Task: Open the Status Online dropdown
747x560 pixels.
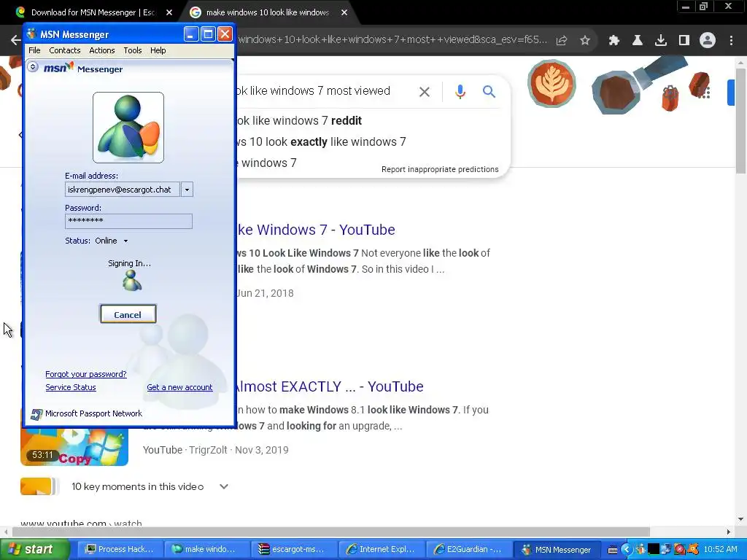Action: (x=111, y=241)
